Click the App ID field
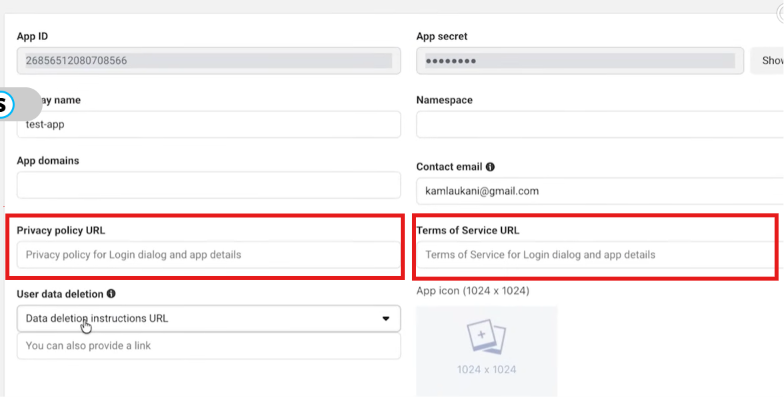784x397 pixels. [208, 61]
